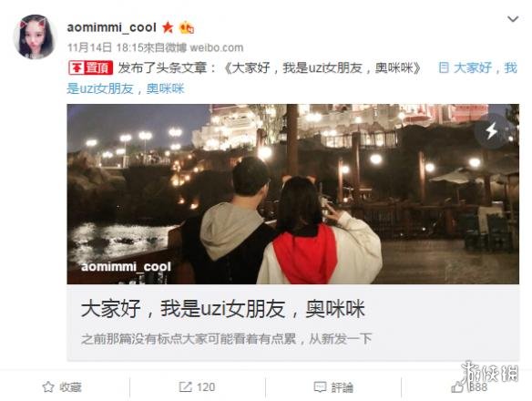Click the repost icon with count 120

point(185,386)
